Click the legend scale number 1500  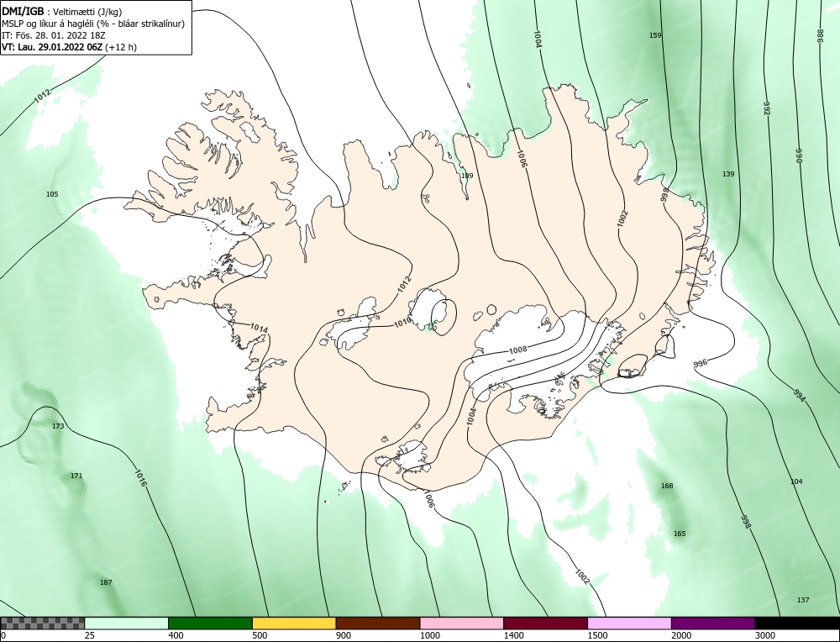pos(597,635)
